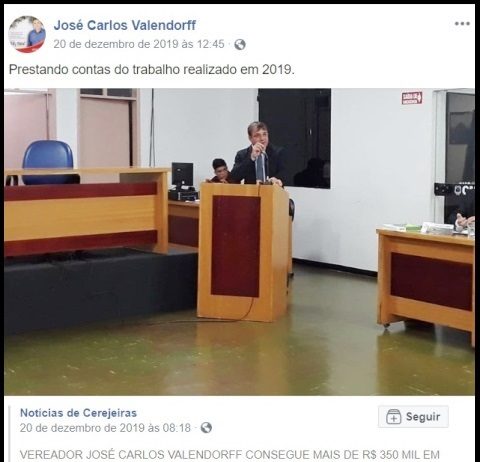Open the post options three-dot menu
This screenshot has height=462, width=480.
(462, 24)
